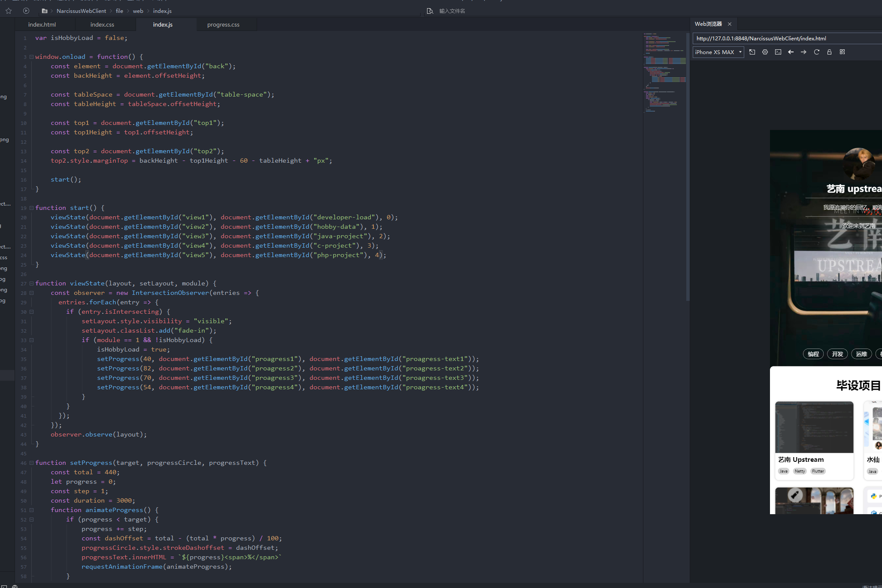Image resolution: width=882 pixels, height=588 pixels.
Task: Collapse the progress < target block at line 52
Action: [x=31, y=519]
